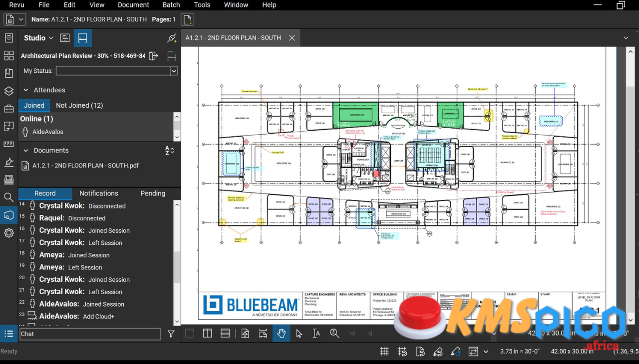This screenshot has width=639, height=364.
Task: Open the Tool Chest panel icon
Action: pos(8,109)
